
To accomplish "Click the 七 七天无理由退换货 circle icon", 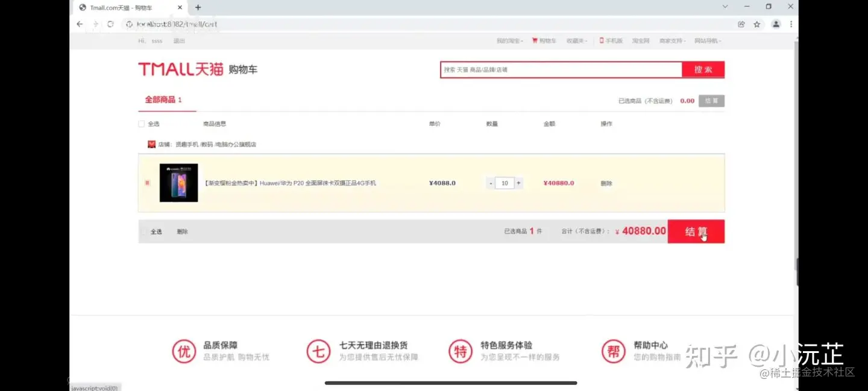I will coord(319,351).
